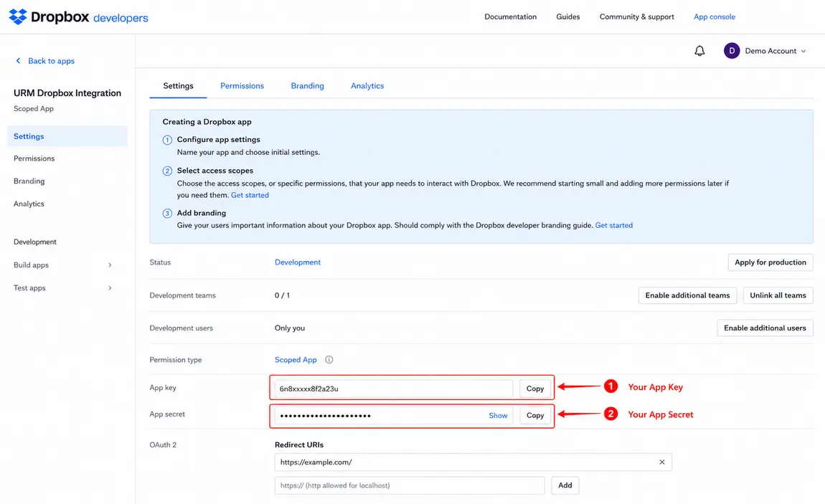Viewport: 825px width, 504px height.
Task: Click the Add redirect URI button
Action: coord(565,485)
